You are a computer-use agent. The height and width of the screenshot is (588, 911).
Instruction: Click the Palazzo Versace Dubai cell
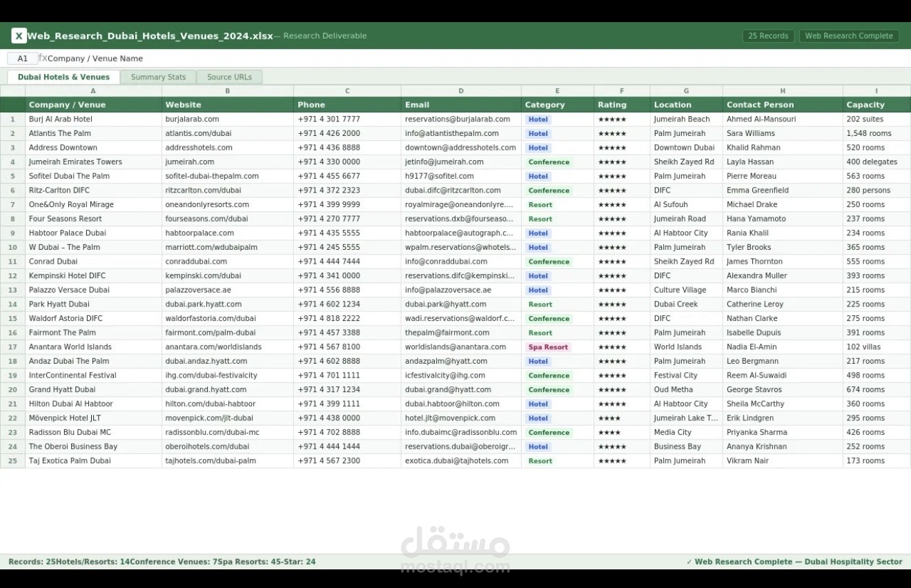click(x=93, y=291)
